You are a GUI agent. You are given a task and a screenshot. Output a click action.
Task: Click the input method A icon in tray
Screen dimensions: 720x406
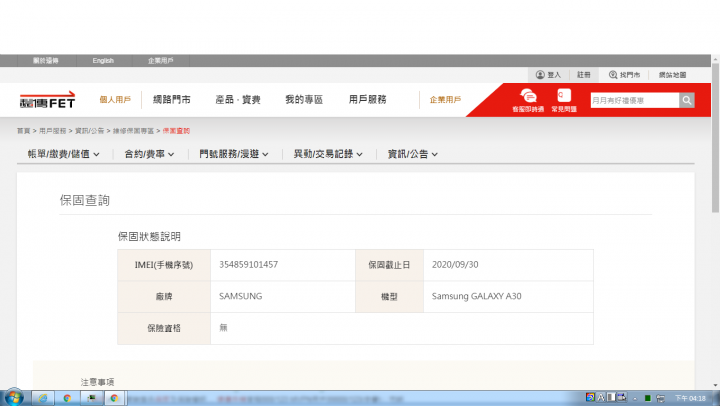(x=601, y=397)
